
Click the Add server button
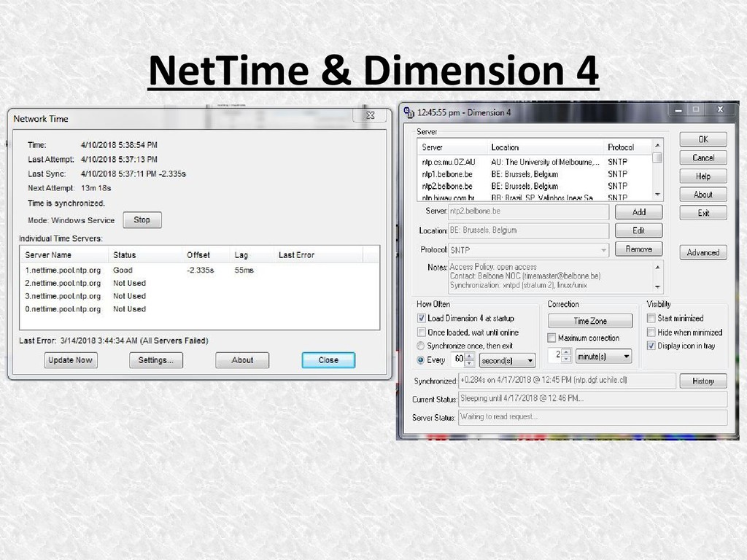point(639,212)
